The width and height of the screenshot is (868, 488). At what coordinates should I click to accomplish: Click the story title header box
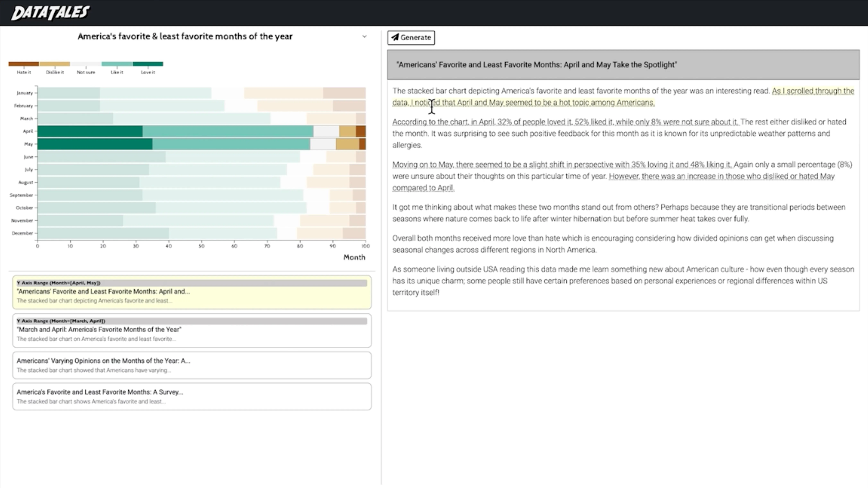point(623,65)
